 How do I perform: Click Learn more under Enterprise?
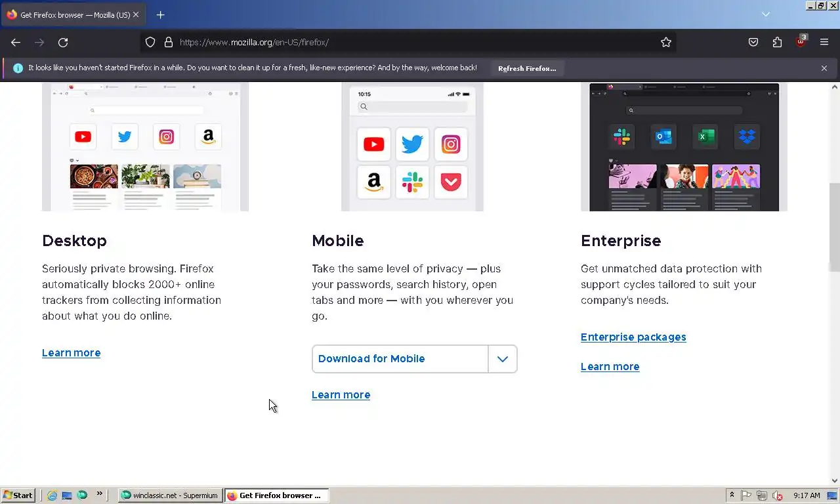pos(610,367)
